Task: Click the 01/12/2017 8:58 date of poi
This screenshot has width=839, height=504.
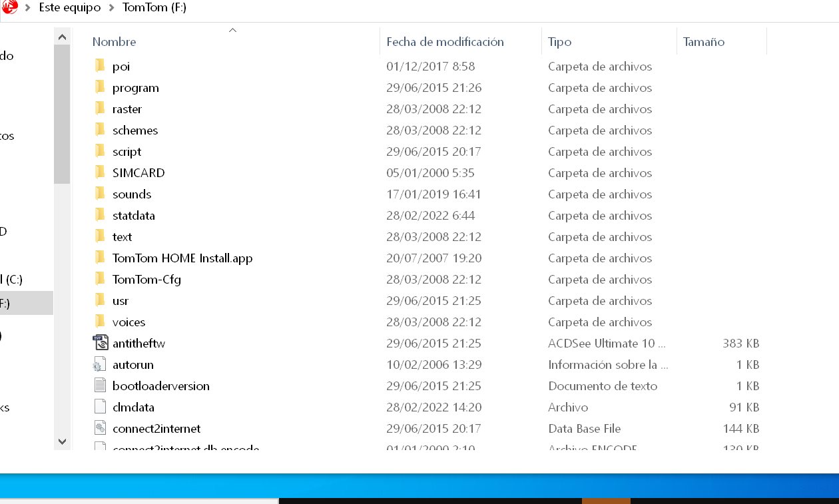Action: [430, 67]
